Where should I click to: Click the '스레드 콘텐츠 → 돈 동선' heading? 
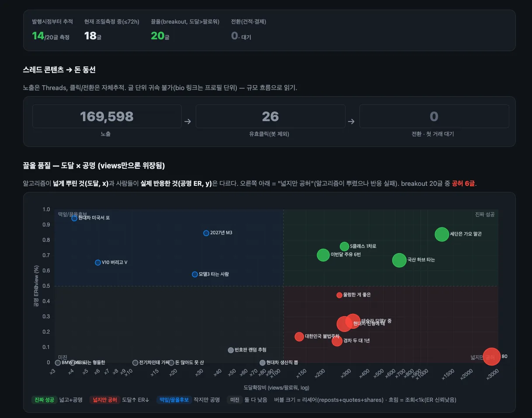[x=59, y=70]
